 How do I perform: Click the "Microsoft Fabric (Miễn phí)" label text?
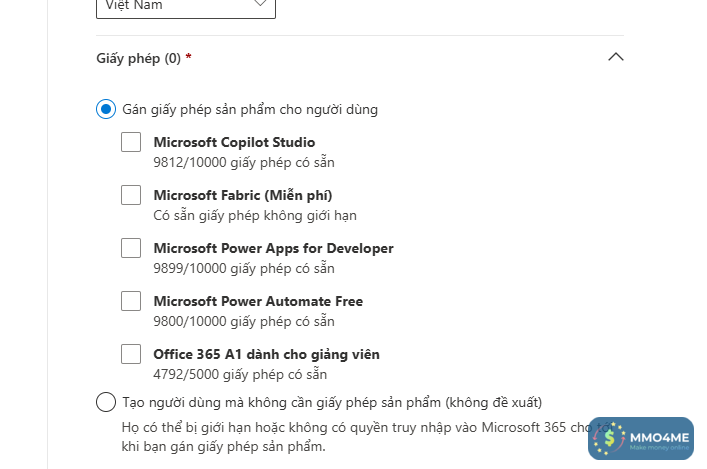click(x=243, y=195)
